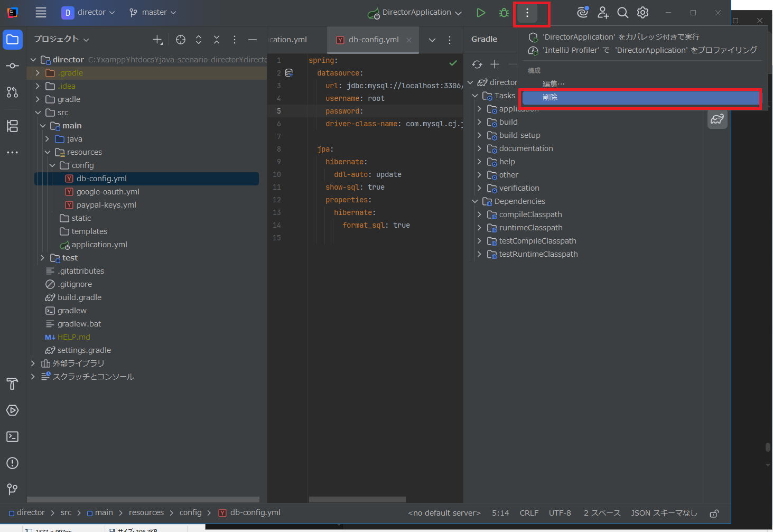Toggle the read-only lock in status bar
The image size is (773, 532).
coord(714,512)
